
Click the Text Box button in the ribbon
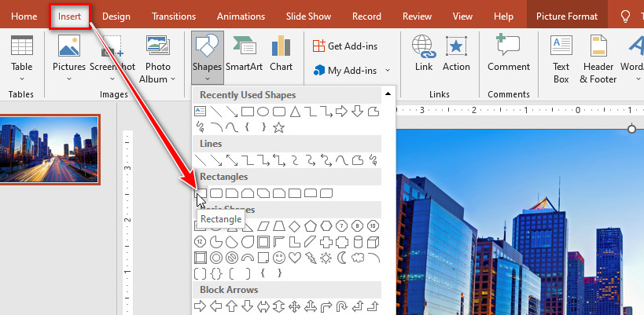pyautogui.click(x=561, y=60)
